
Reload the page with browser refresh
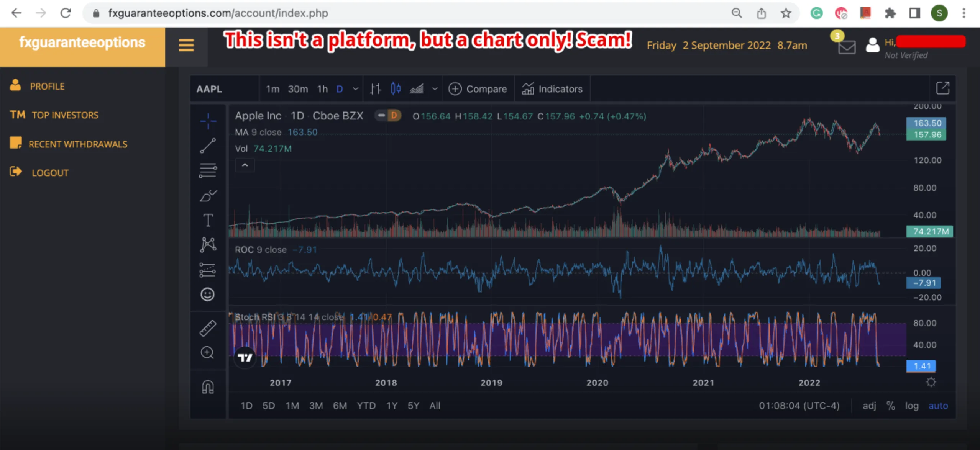tap(66, 13)
